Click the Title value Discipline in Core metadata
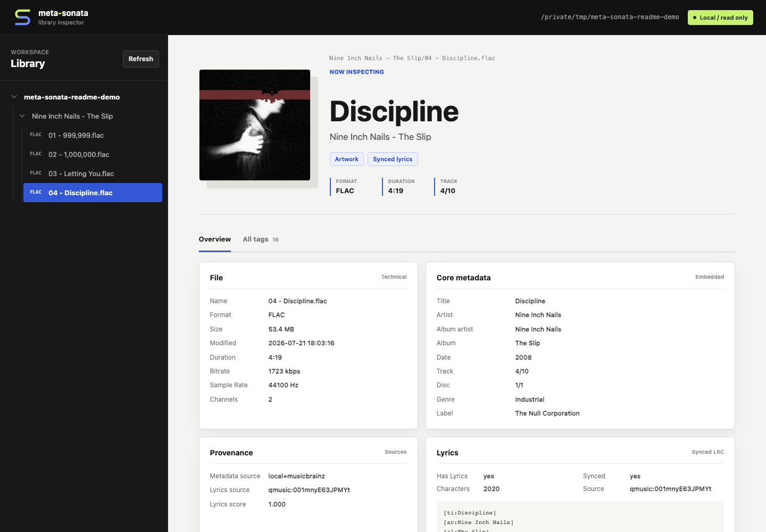Viewport: 766px width, 532px height. click(530, 301)
